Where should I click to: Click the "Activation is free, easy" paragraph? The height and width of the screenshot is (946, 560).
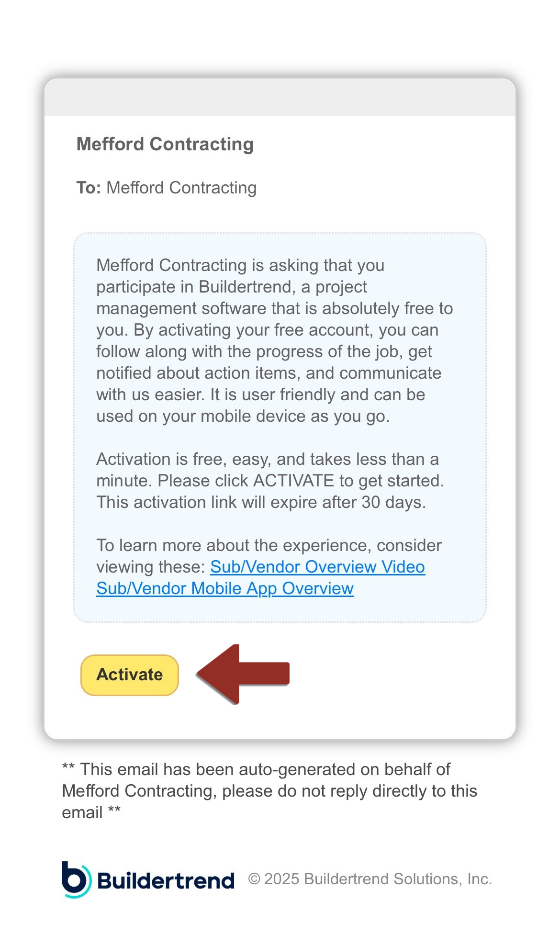pyautogui.click(x=270, y=481)
